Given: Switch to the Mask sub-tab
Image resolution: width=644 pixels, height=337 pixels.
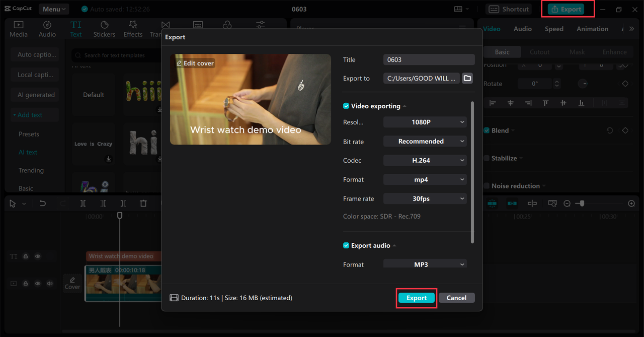Looking at the screenshot, I should point(577,52).
